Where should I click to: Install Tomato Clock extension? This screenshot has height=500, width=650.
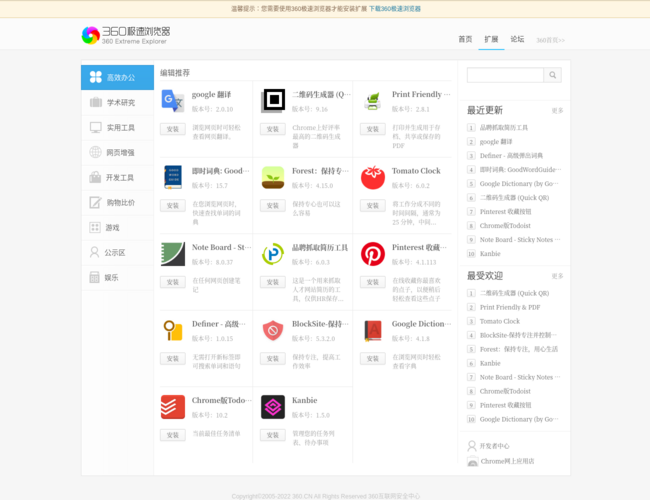373,205
